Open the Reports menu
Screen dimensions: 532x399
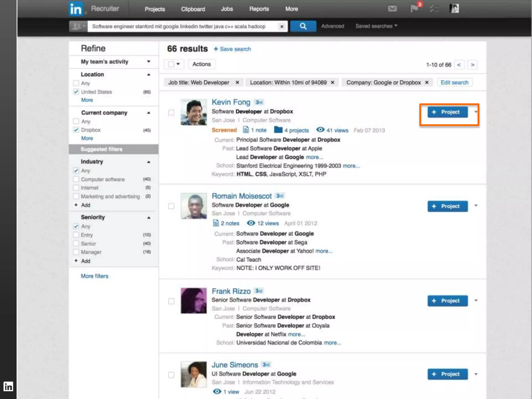pos(259,9)
